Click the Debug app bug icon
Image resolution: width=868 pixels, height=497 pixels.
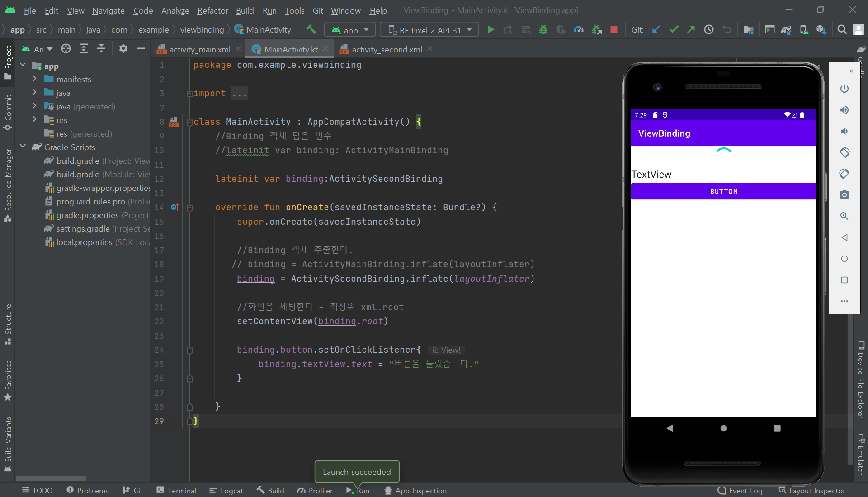pyautogui.click(x=543, y=30)
